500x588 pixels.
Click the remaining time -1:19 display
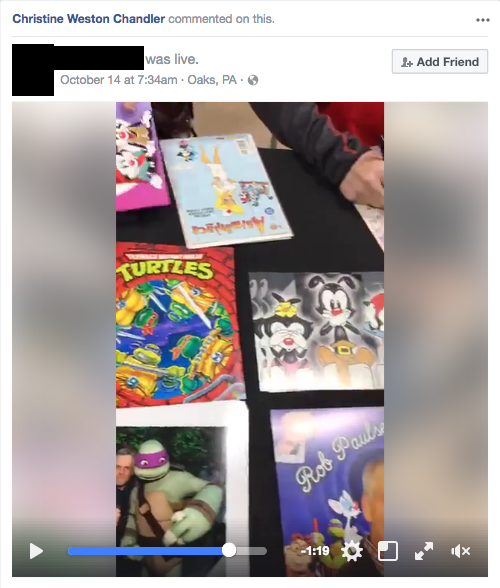[315, 551]
